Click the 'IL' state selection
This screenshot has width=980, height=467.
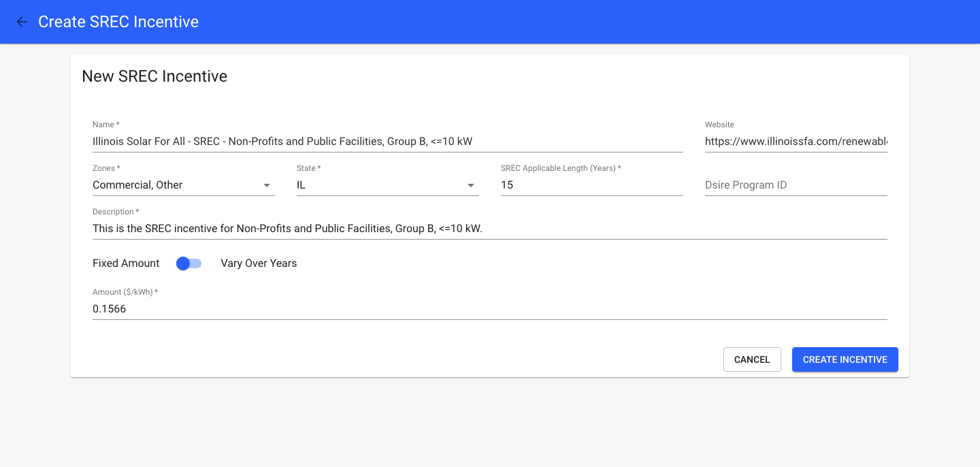coord(301,185)
